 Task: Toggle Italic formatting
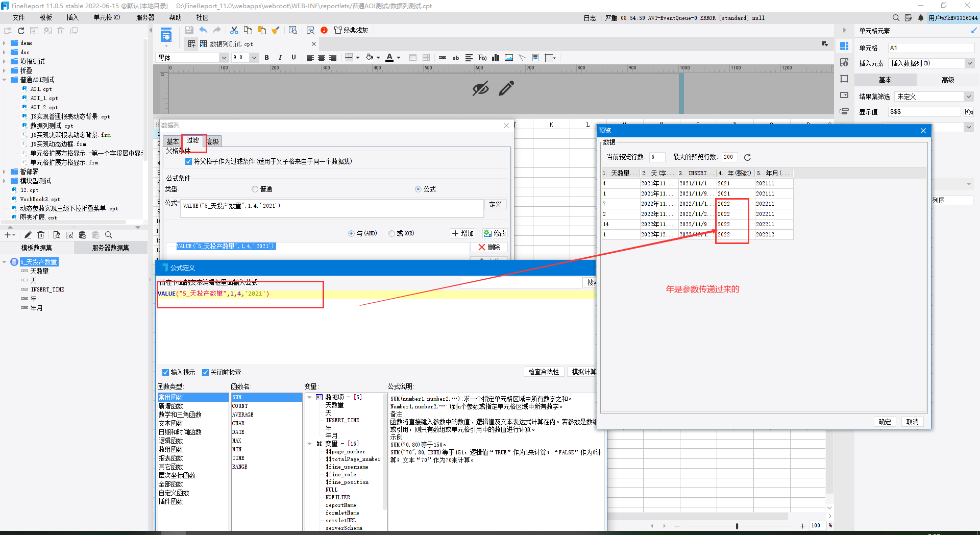[280, 58]
